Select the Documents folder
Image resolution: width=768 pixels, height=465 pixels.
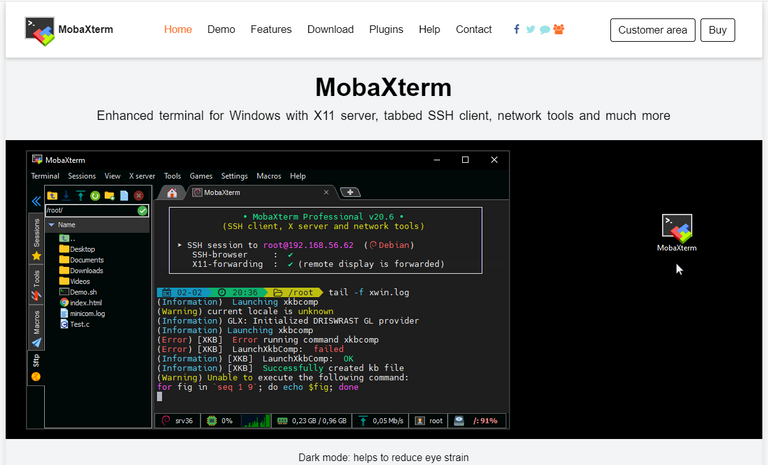(81, 260)
